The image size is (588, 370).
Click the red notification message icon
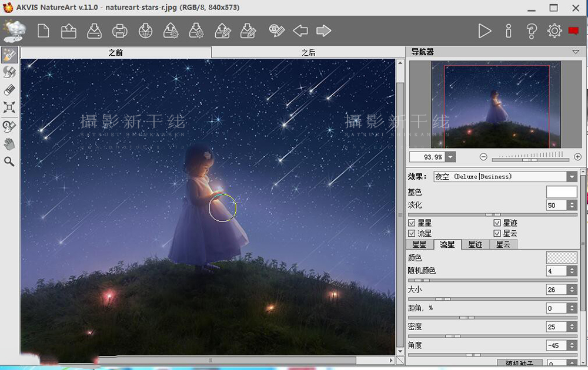573,31
